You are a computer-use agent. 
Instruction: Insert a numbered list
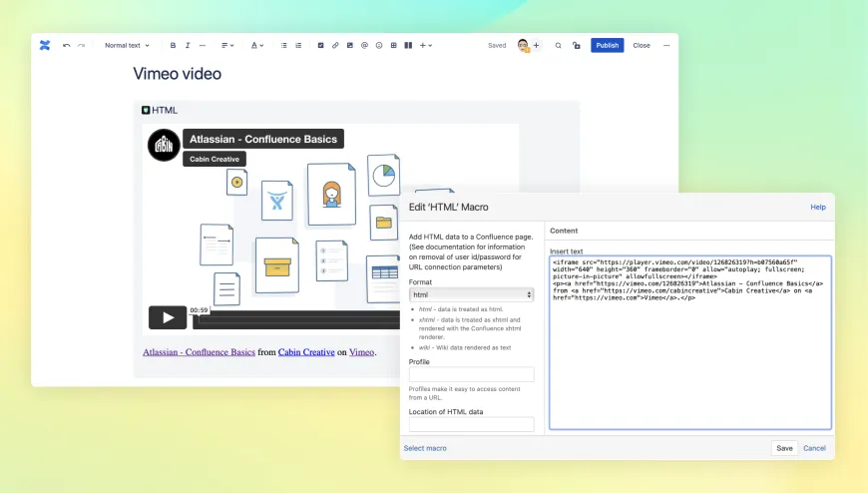coord(298,45)
